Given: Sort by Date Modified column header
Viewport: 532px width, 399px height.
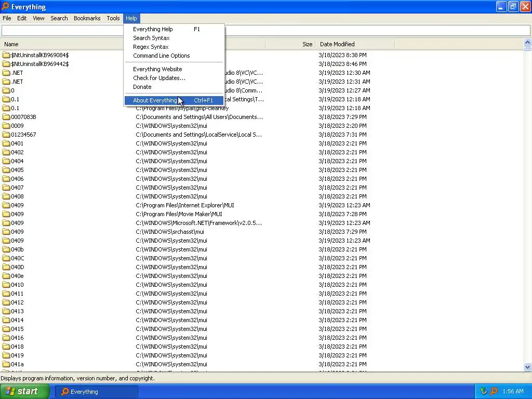Looking at the screenshot, I should 355,44.
